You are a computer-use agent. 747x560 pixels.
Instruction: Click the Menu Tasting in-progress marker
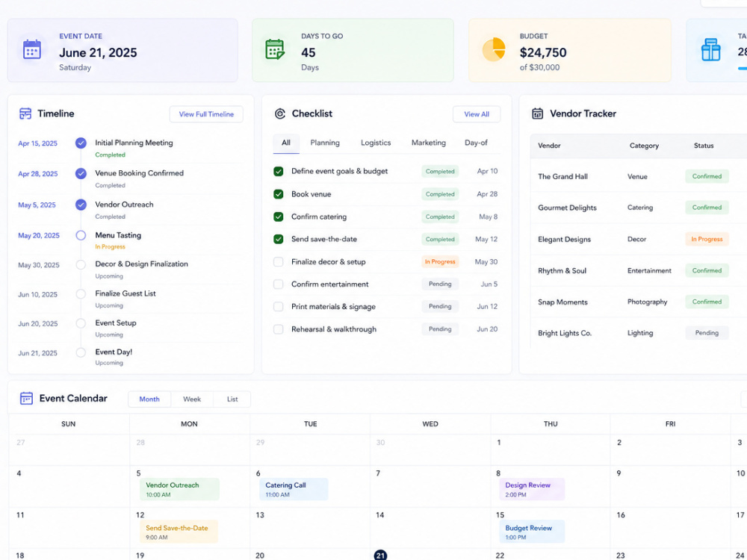pos(81,235)
